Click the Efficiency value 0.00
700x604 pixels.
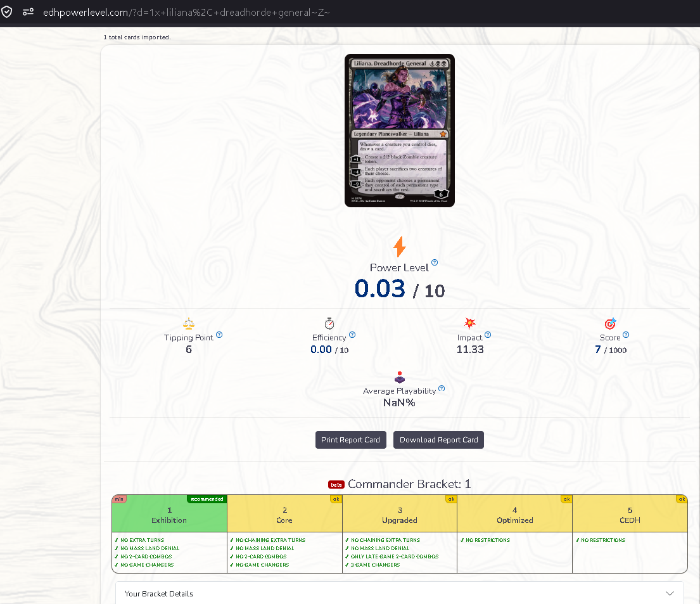click(x=321, y=349)
